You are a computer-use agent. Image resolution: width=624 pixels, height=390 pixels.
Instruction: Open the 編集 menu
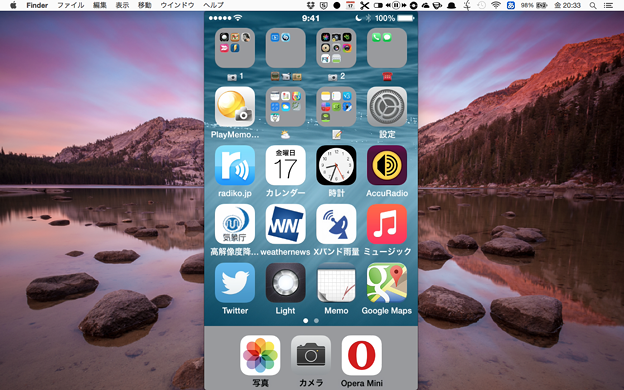tap(99, 5)
